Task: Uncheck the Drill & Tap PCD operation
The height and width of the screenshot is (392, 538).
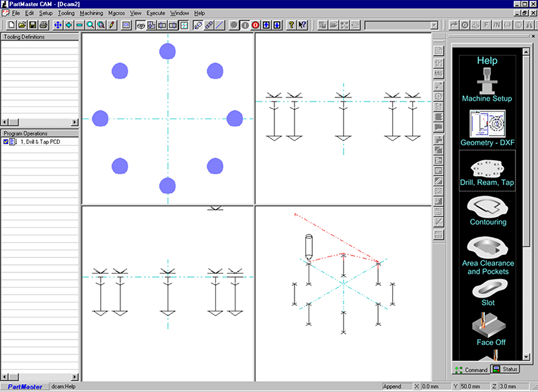Action: tap(7, 142)
